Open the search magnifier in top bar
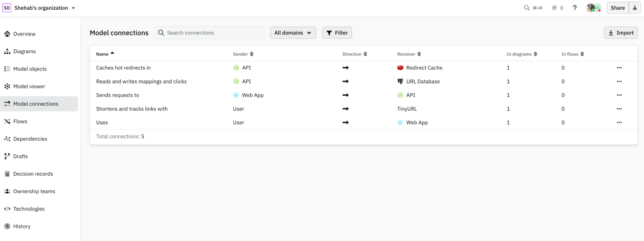 [527, 8]
